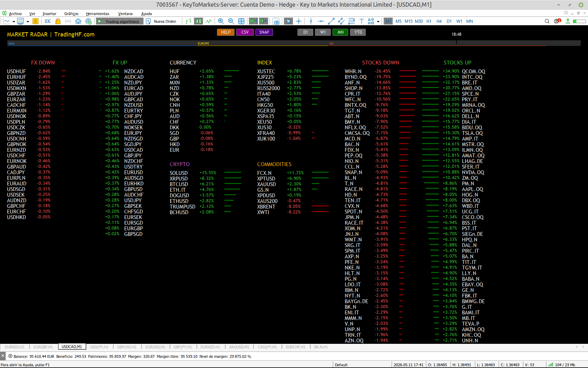Image resolution: width=588 pixels, height=368 pixels.
Task: Select the cursor pointer tool
Action: pos(288,21)
